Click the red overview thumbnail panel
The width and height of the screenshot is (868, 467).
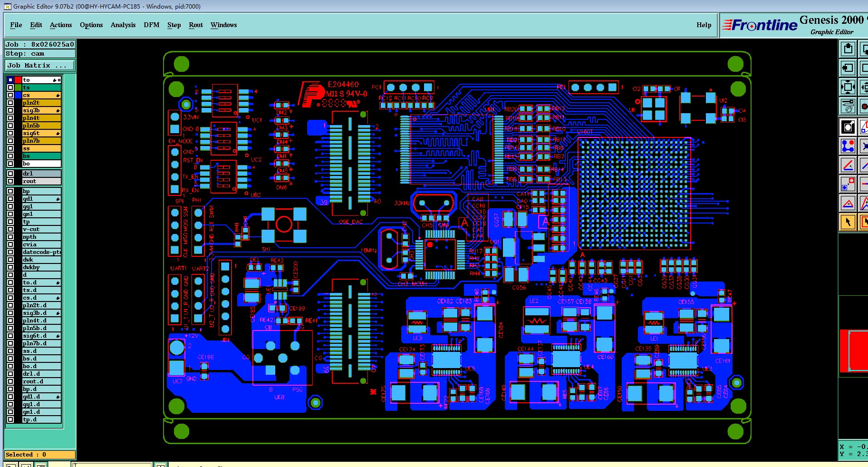point(854,351)
